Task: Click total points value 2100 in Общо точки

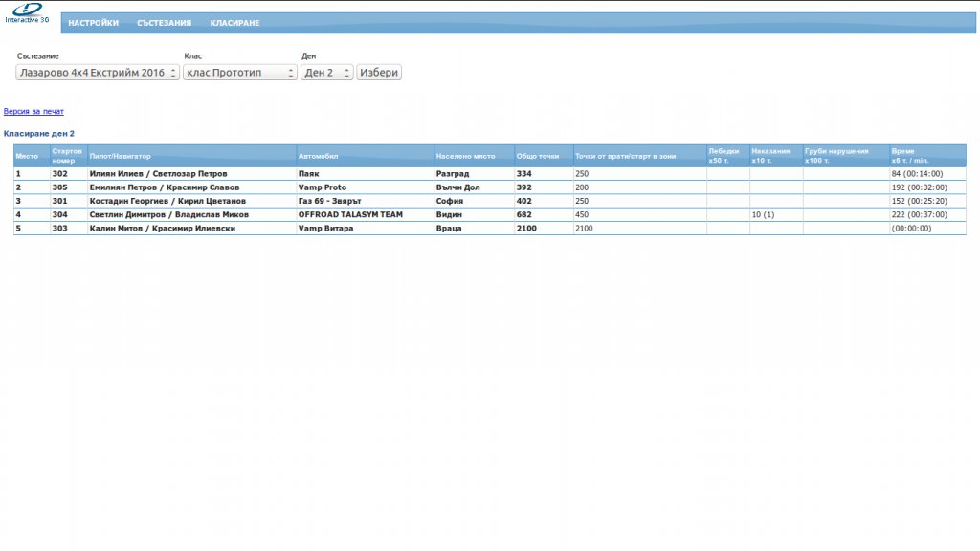Action: click(526, 229)
